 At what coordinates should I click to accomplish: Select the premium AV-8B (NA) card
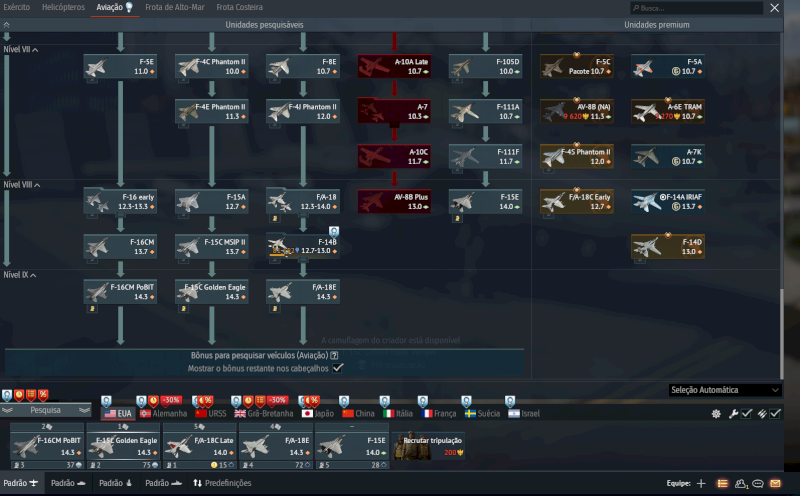coord(577,111)
